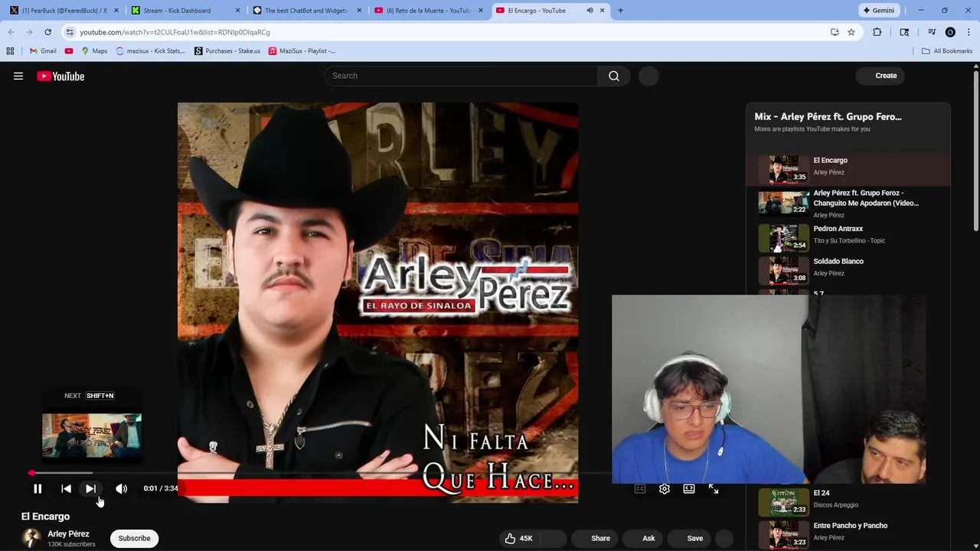
Task: Close the El Encargo - YouTube tab
Action: (x=602, y=11)
